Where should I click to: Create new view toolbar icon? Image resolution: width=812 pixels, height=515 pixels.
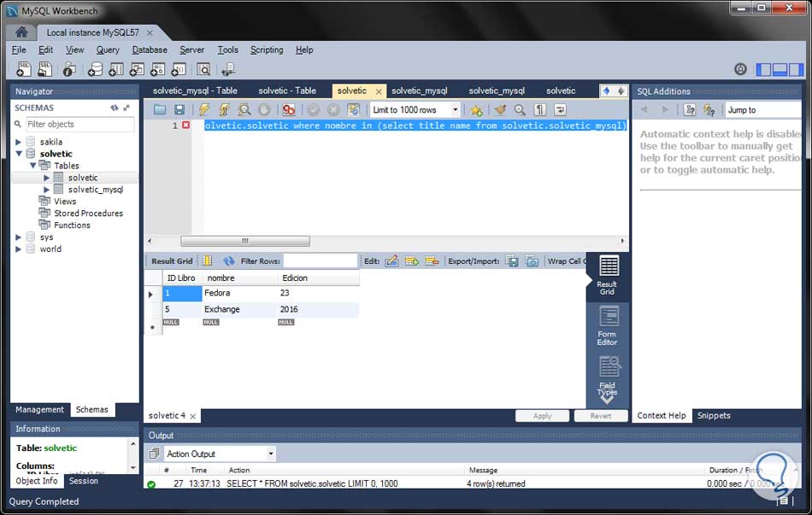(x=137, y=69)
